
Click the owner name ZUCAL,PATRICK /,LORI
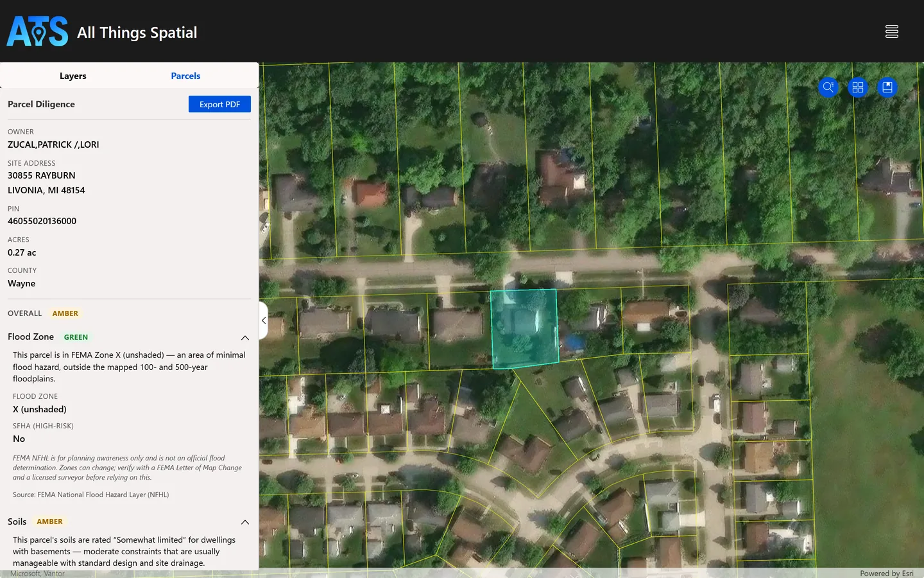point(53,144)
